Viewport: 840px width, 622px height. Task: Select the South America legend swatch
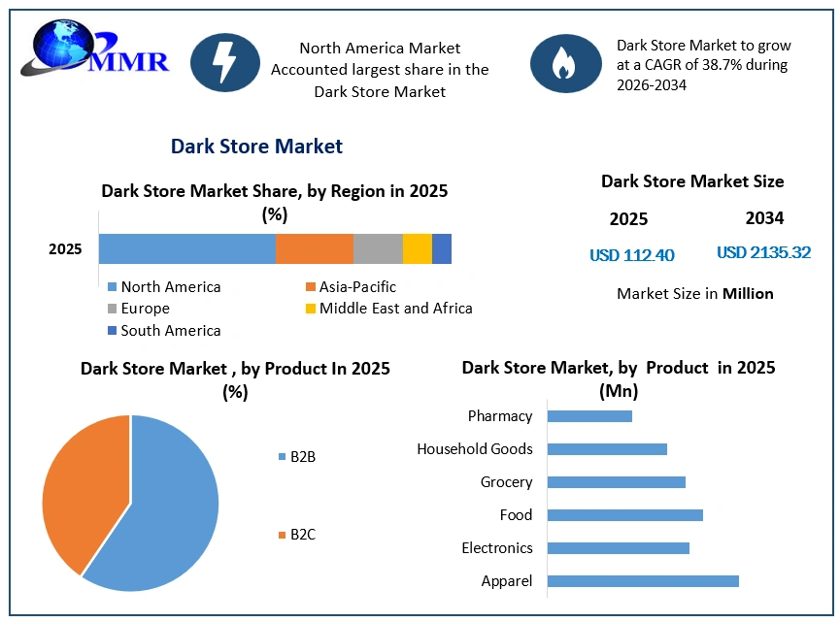pyautogui.click(x=112, y=331)
